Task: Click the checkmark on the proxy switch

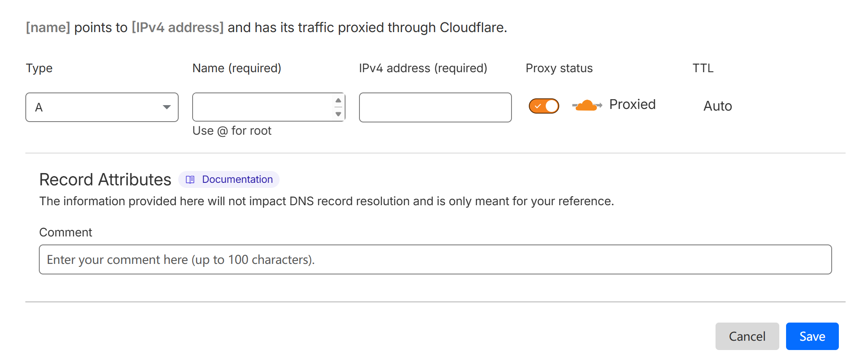Action: click(538, 106)
